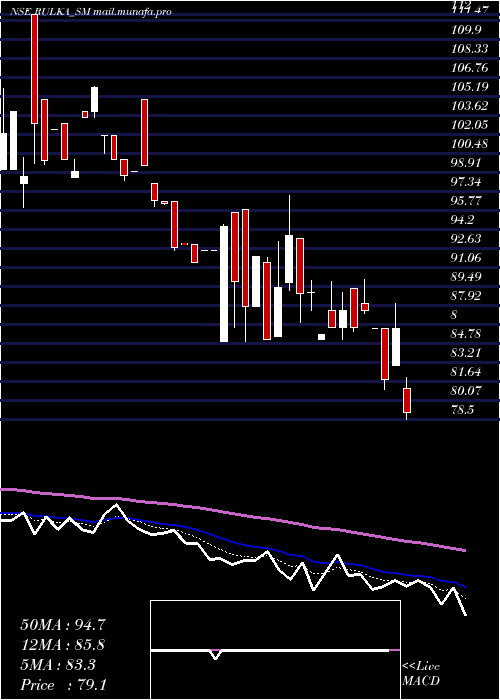Select the 81.64 price level
Viewport: 500px width, 700px height.
click(466, 371)
